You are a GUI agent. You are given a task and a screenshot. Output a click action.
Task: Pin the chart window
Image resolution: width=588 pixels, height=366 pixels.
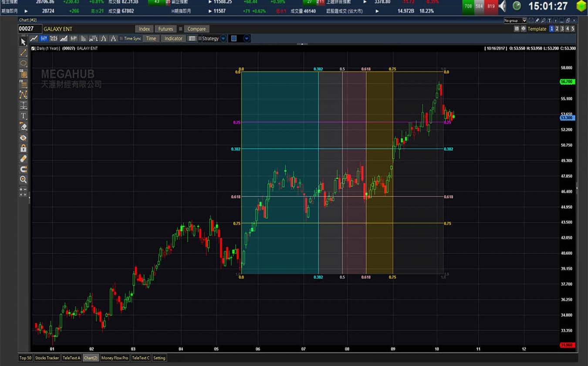point(537,20)
